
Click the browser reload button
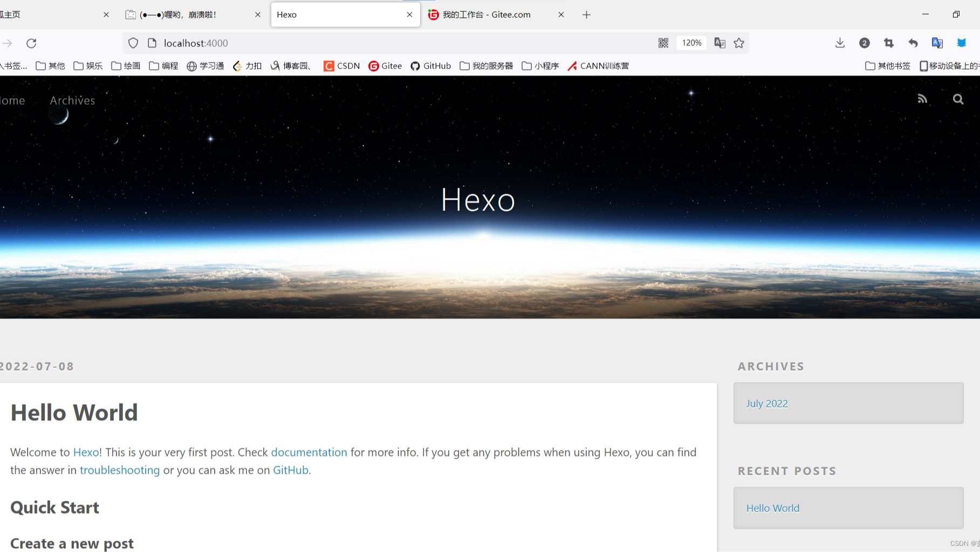[31, 43]
